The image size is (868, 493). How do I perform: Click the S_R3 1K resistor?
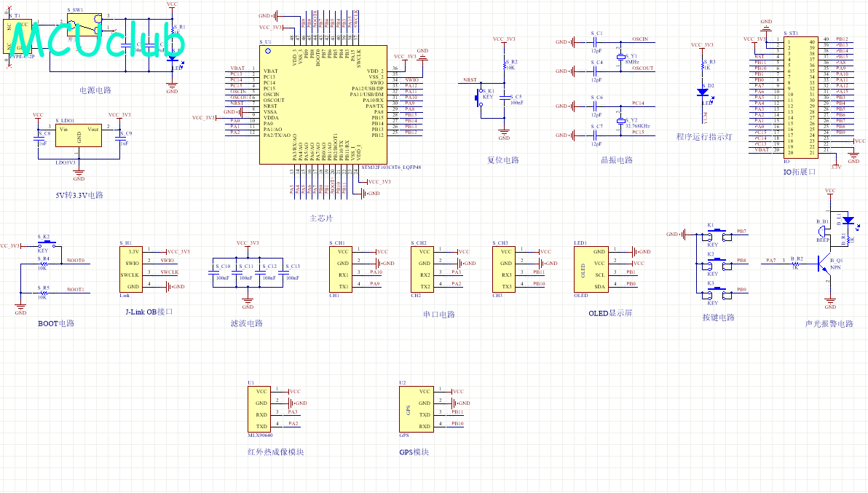[703, 66]
